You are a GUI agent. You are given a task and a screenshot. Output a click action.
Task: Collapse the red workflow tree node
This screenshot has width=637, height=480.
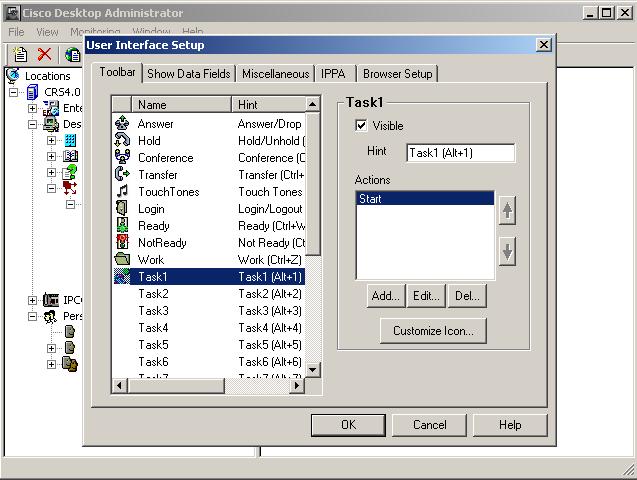coord(51,188)
